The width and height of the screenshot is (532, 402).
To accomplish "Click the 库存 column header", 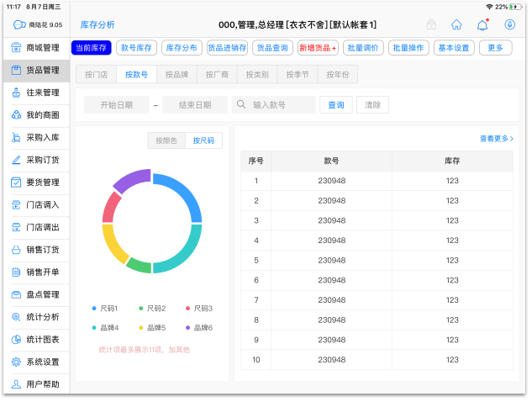I will tap(452, 161).
